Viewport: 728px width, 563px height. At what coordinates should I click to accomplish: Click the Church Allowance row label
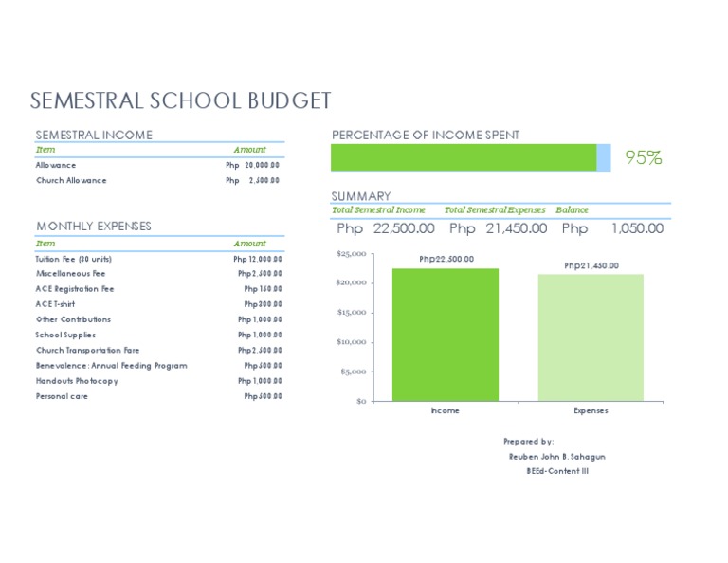pyautogui.click(x=71, y=180)
